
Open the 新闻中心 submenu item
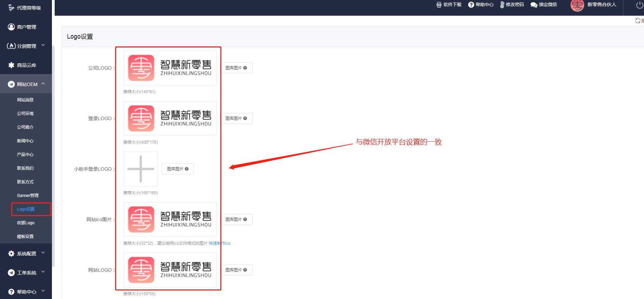coord(26,141)
